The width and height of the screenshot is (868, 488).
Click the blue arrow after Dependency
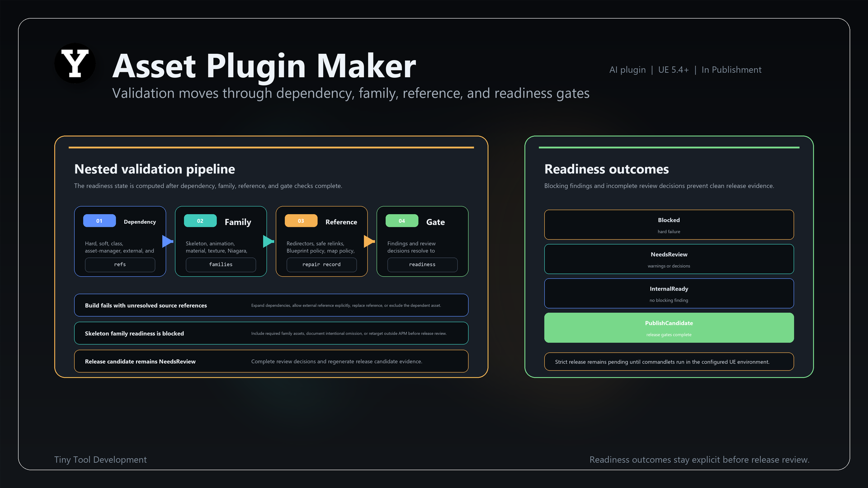[x=168, y=241]
